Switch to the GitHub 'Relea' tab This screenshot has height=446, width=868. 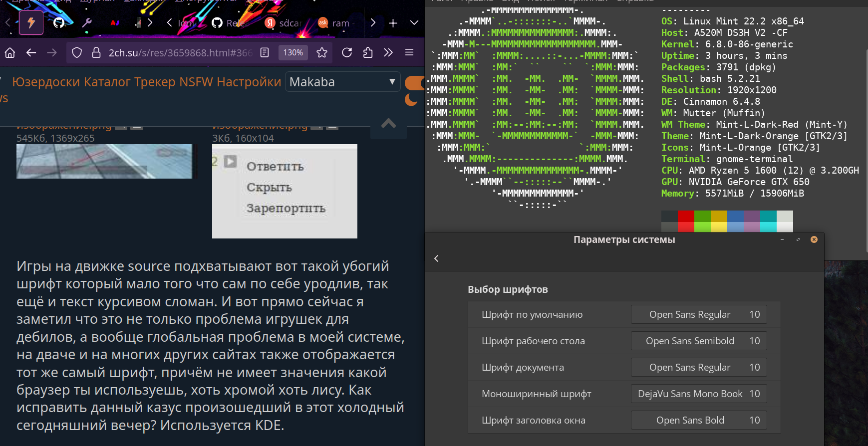231,23
